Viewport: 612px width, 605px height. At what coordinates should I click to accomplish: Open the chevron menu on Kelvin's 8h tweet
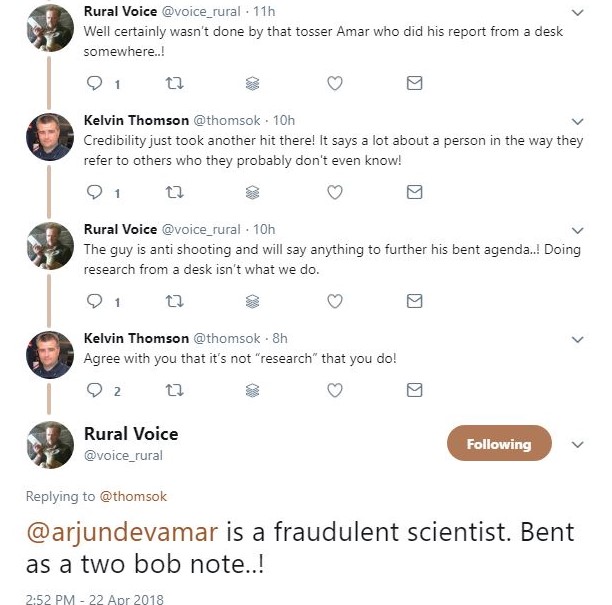[577, 338]
